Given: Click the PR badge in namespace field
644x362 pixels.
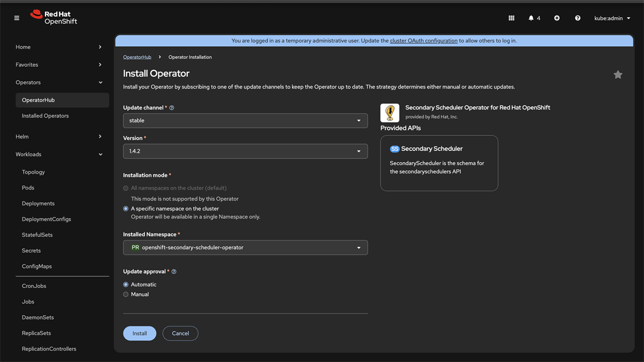Looking at the screenshot, I should point(135,248).
